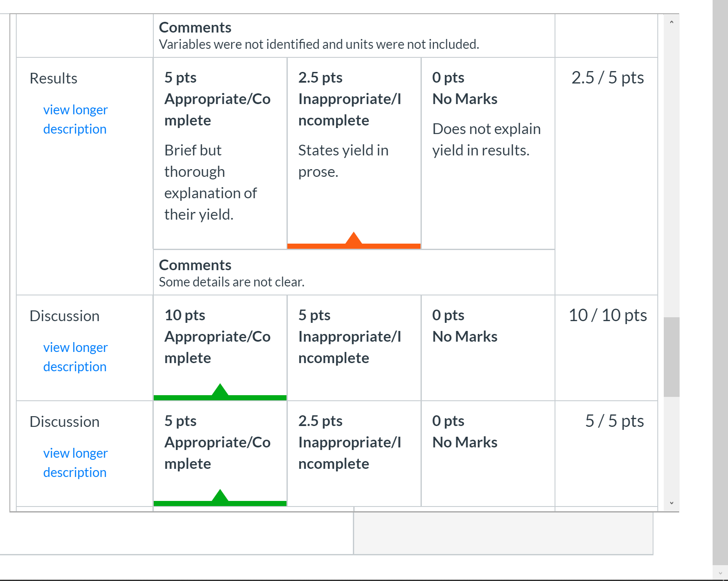
Task: Click the green marker under 10 pts Discussion rating
Action: [x=220, y=390]
